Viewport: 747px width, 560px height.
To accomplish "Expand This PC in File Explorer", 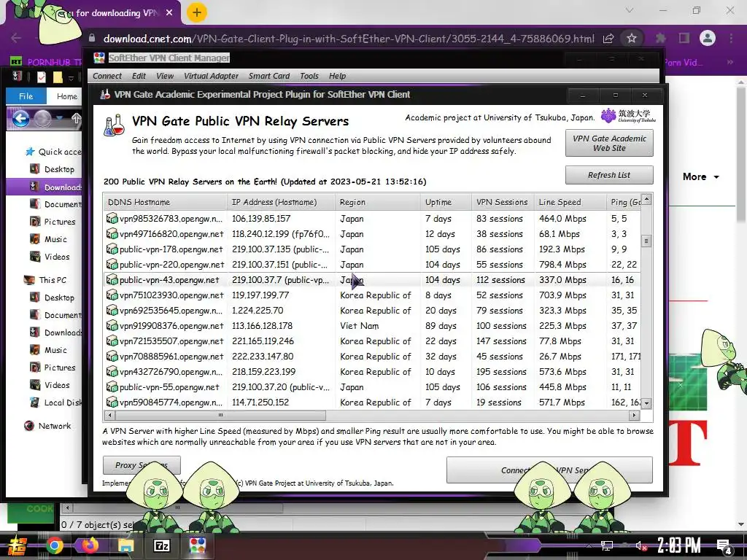I will click(x=46, y=280).
